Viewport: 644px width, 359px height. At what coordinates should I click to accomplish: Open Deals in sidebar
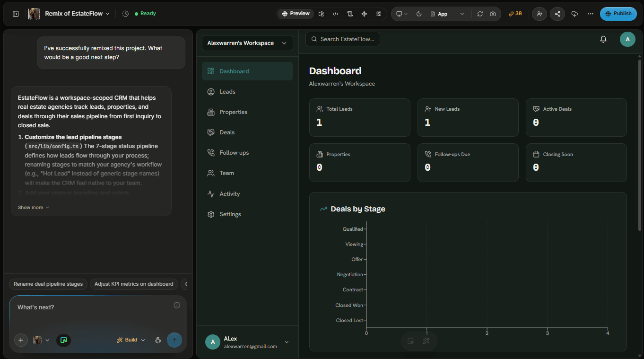247,132
